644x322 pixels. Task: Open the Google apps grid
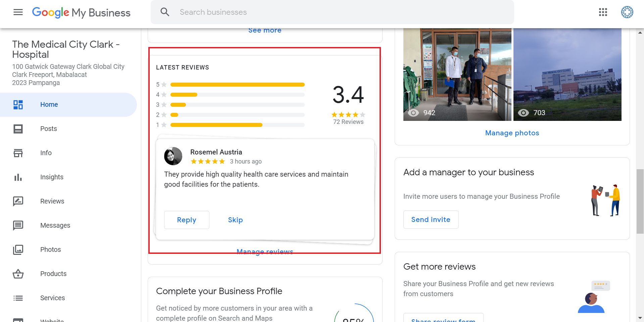tap(603, 12)
